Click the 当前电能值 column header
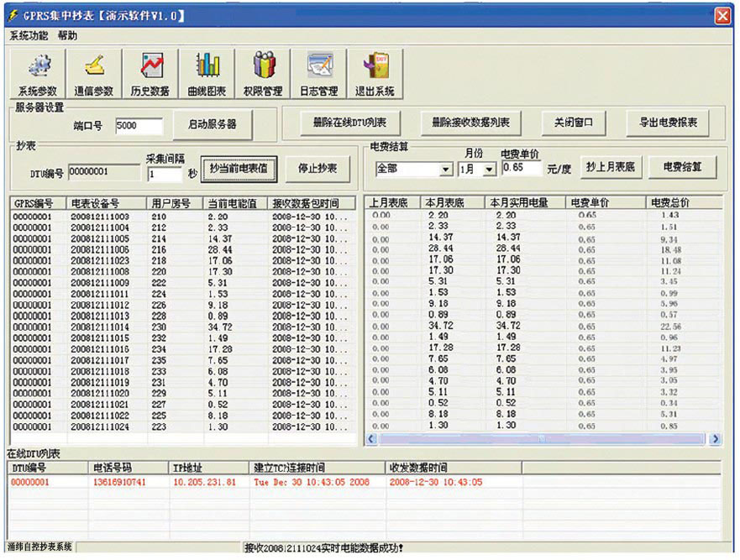This screenshot has height=560, width=740. (235, 203)
